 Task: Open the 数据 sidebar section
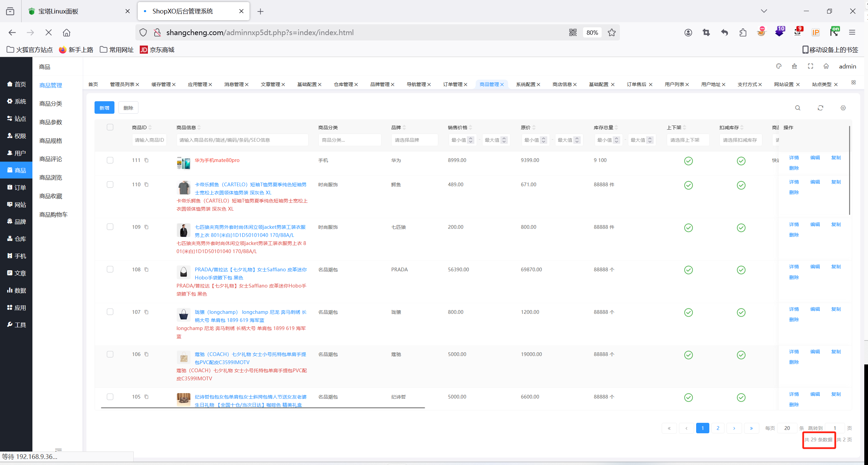(x=17, y=291)
